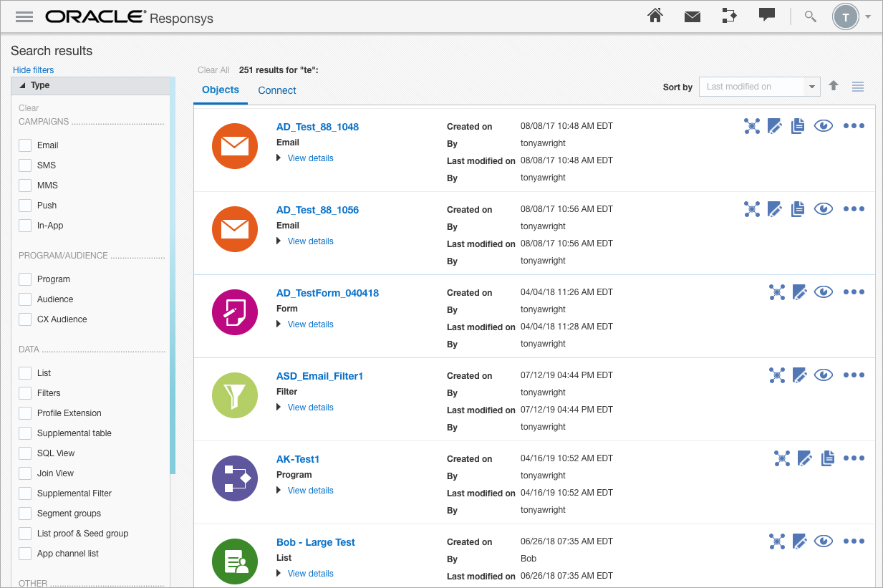This screenshot has width=883, height=588.
Task: Show relationships for AK-Test1
Action: (782, 458)
